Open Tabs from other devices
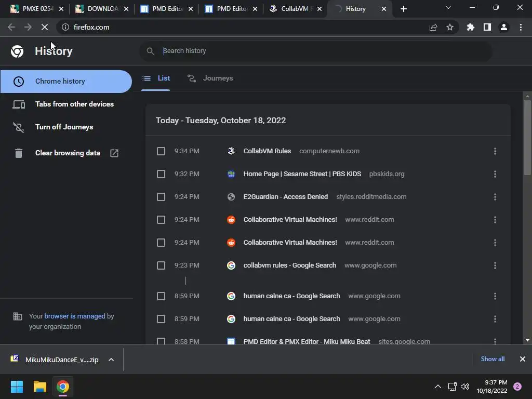 [66, 104]
